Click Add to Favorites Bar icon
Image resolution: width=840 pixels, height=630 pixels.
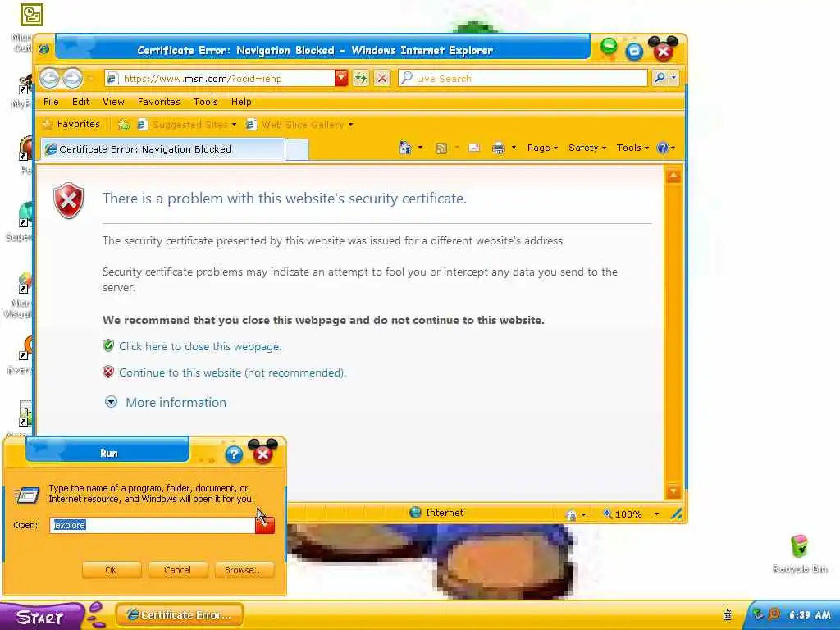point(124,125)
